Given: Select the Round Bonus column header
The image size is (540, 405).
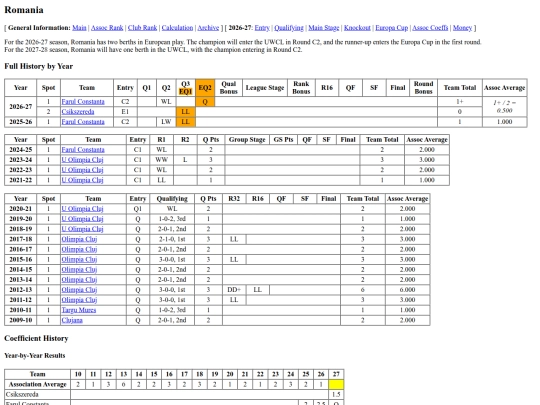Looking at the screenshot, I should tap(423, 88).
